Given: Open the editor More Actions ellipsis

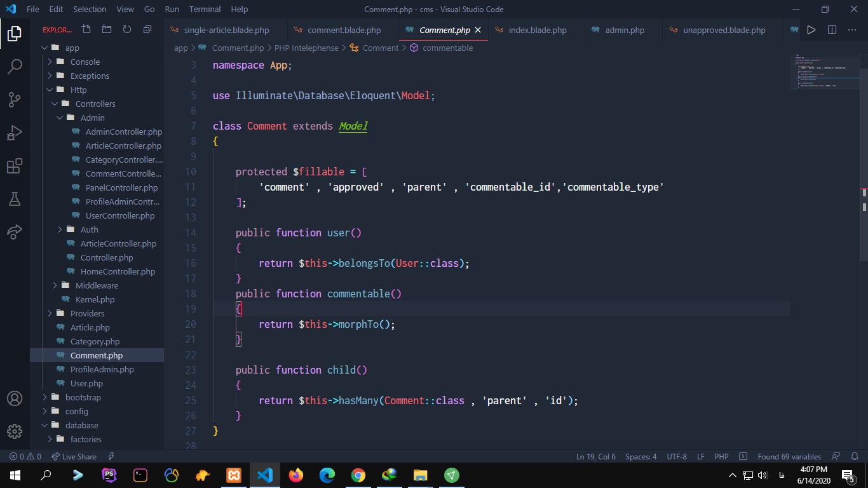Looking at the screenshot, I should pyautogui.click(x=852, y=30).
